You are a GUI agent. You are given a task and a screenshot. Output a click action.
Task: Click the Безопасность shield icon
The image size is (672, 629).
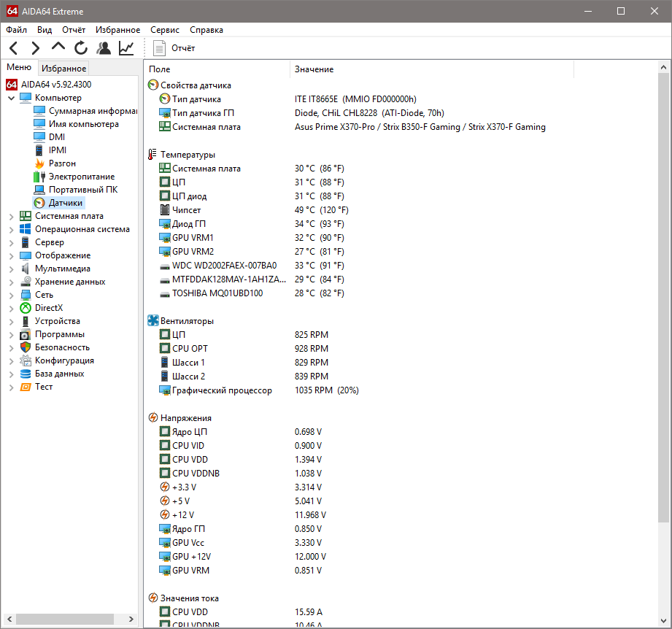coord(26,347)
